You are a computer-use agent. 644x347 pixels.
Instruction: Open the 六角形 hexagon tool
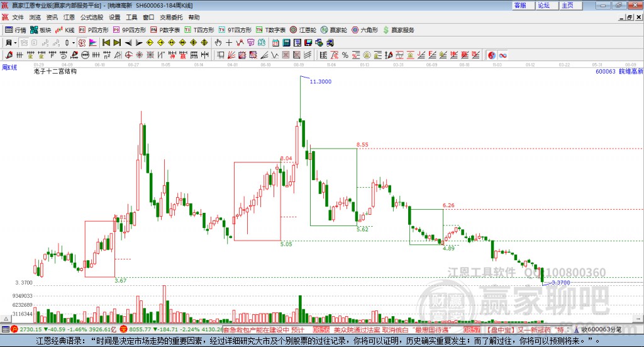365,30
